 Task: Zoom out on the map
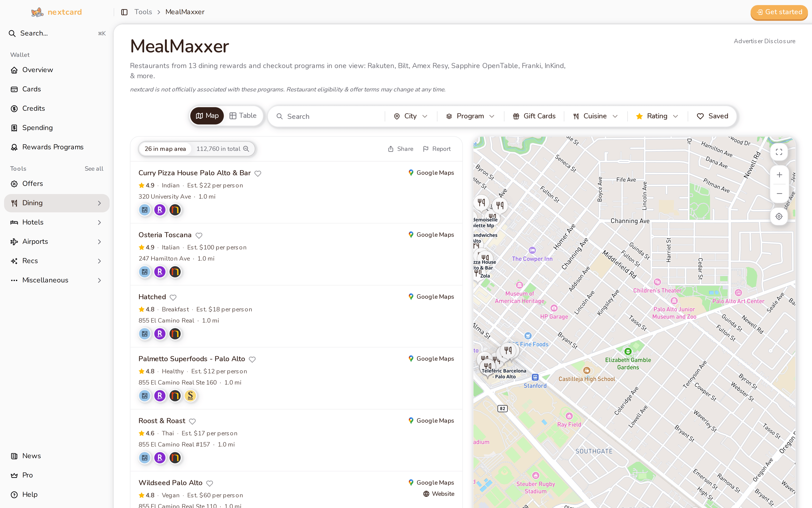[779, 194]
